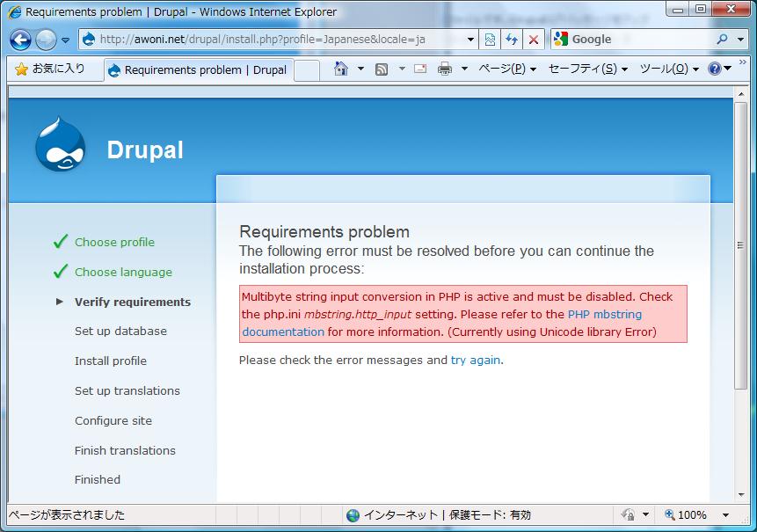Click the Finish translations step

125,451
